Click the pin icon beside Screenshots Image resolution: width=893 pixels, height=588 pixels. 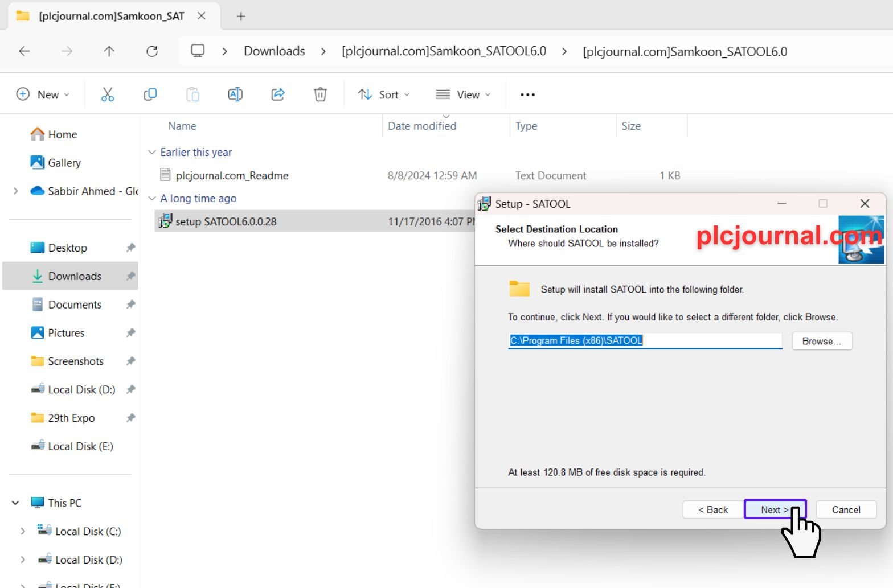[x=131, y=361]
